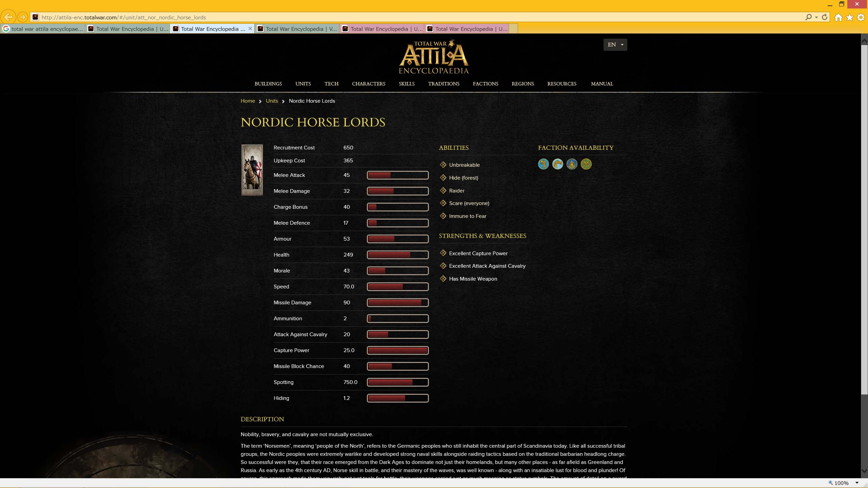Click the Total War Attila Encyclopaedia logo

click(x=434, y=57)
